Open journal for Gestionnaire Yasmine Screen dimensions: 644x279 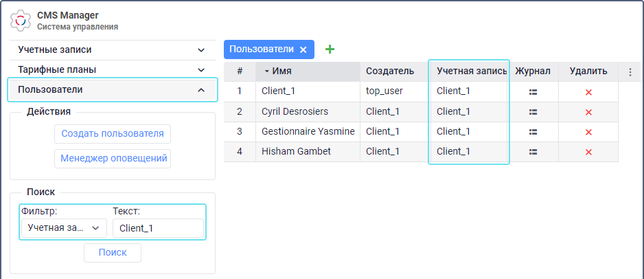coord(533,131)
